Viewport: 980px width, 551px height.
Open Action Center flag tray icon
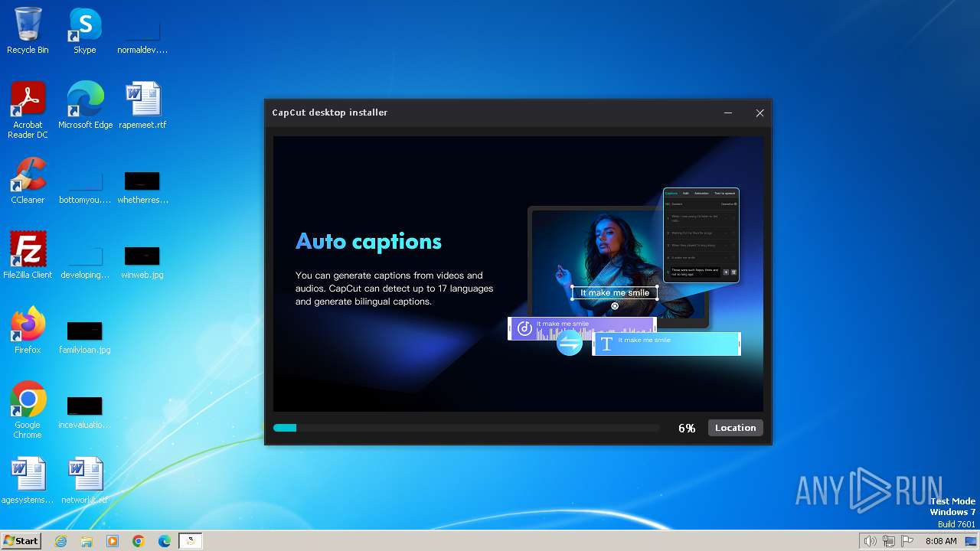907,541
